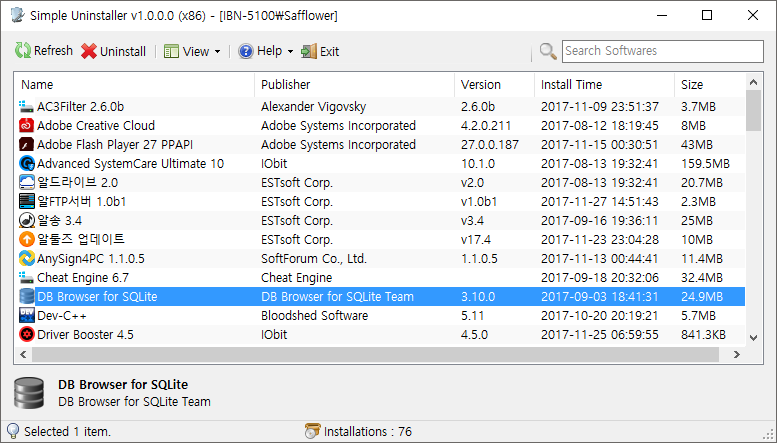Click version 27.0.0.187 cell
This screenshot has height=443, width=777.
tap(490, 145)
